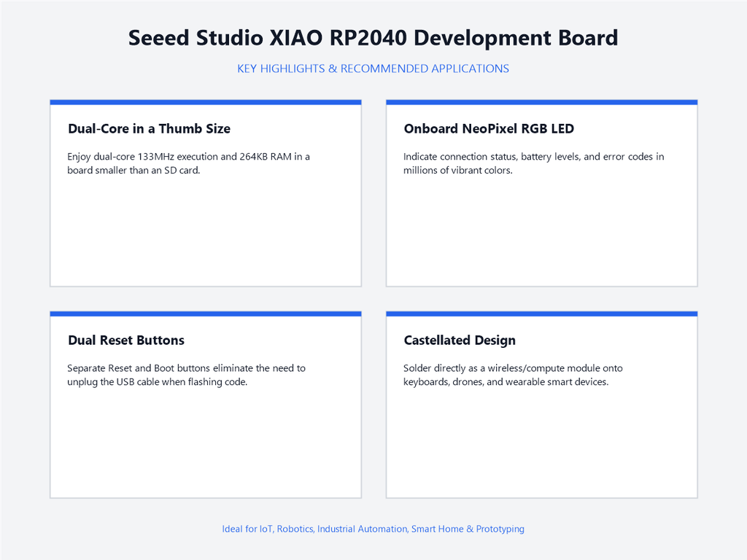Click the text about separate Reset and Boot buttons
Image resolution: width=747 pixels, height=560 pixels.
click(186, 375)
